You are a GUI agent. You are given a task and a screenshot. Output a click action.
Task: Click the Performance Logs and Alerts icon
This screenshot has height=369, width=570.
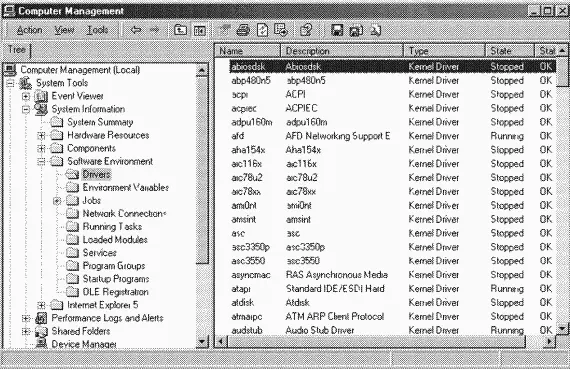(41, 318)
